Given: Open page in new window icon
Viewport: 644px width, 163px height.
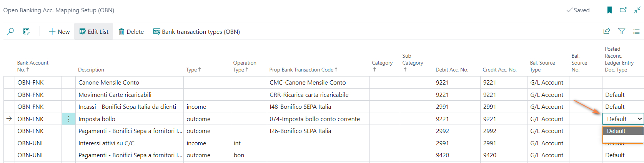Looking at the screenshot, I should coord(623,10).
